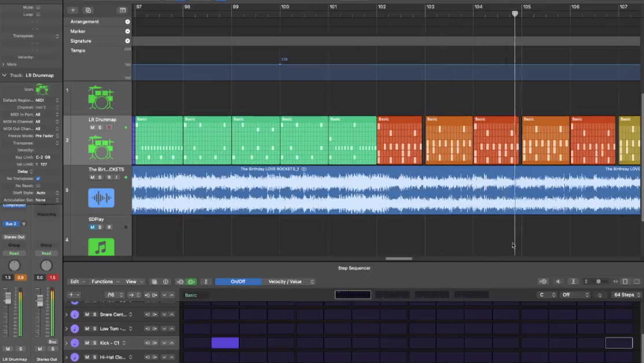Click the add marker plus icon
Screen dimensions: 644x363
tap(128, 31)
